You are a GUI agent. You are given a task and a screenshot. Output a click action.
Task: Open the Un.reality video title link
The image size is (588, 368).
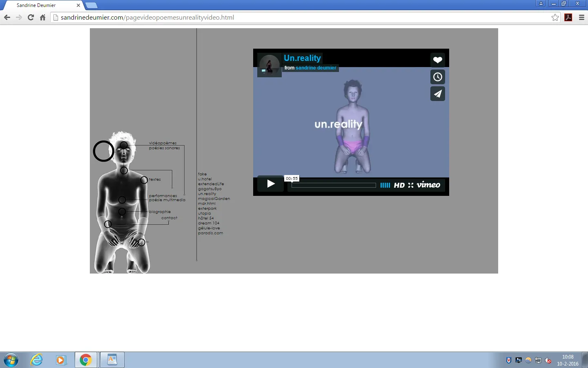(302, 58)
